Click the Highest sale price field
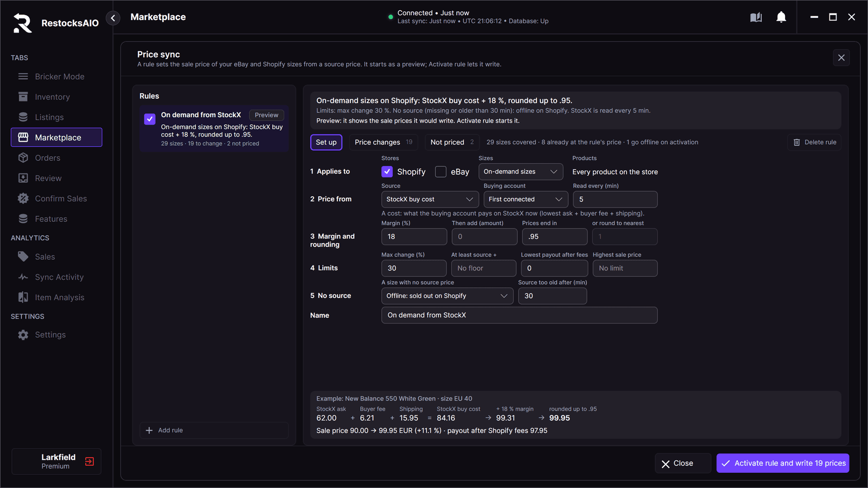Screen dimensions: 868x488 [x=625, y=268]
